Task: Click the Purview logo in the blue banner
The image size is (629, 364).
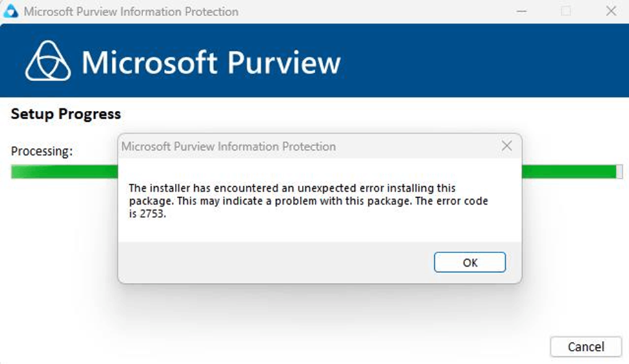Action: (48, 61)
